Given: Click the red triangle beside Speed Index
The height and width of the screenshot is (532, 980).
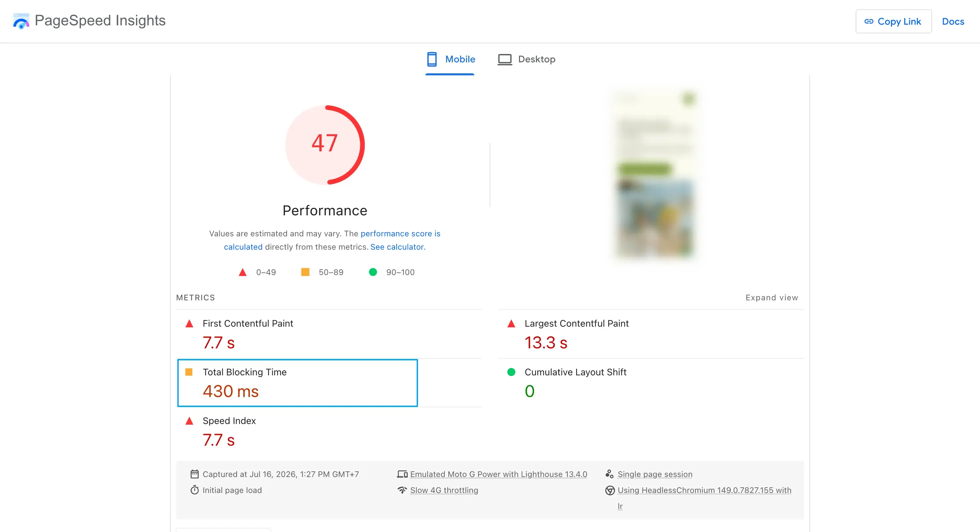Looking at the screenshot, I should pos(189,421).
